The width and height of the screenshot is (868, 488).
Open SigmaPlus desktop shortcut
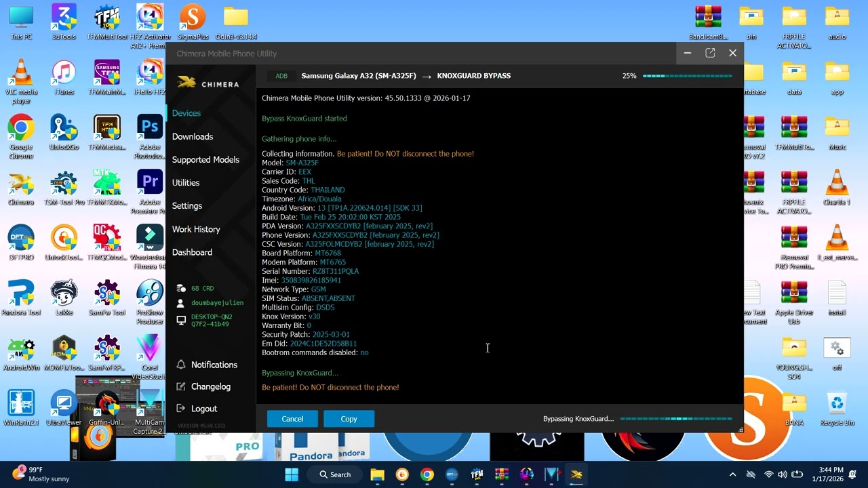coord(193,22)
